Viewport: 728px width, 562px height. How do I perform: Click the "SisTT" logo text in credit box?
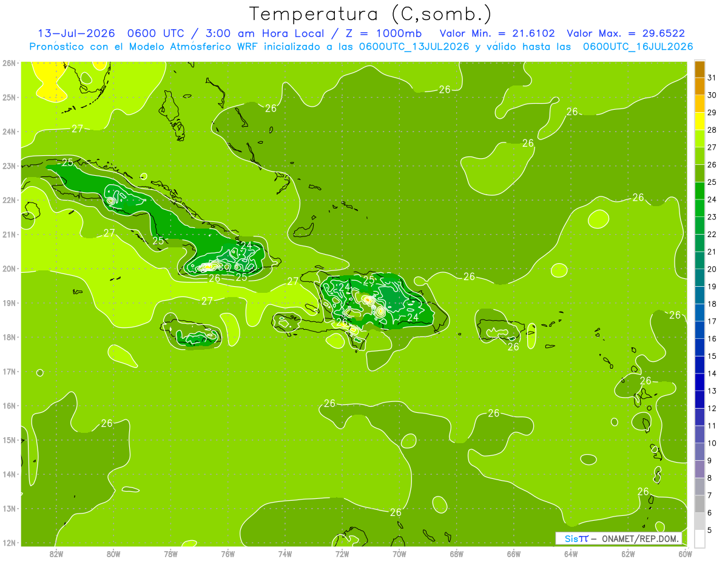[576, 538]
